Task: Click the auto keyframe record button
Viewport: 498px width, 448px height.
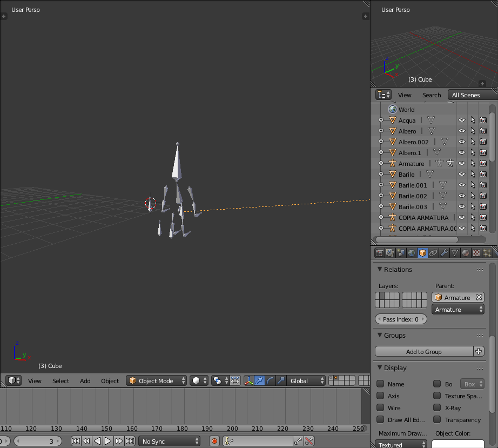Action: pyautogui.click(x=214, y=441)
